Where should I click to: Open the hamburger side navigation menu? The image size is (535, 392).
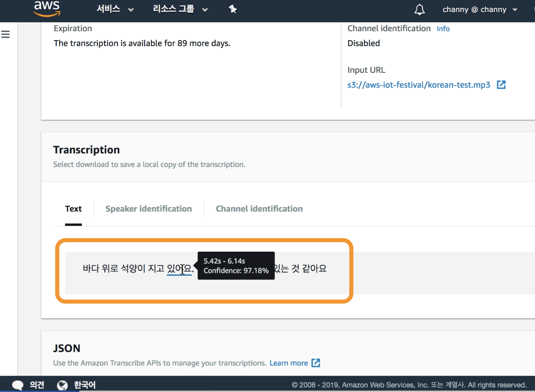(6, 34)
